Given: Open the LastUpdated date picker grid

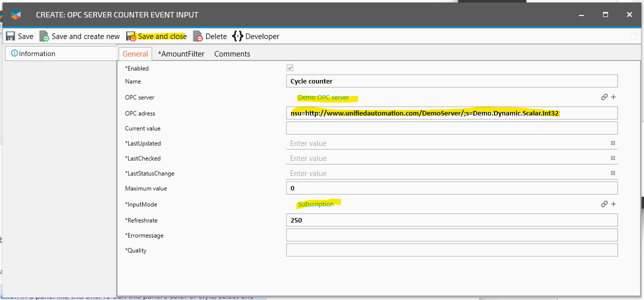Looking at the screenshot, I should pyautogui.click(x=612, y=143).
